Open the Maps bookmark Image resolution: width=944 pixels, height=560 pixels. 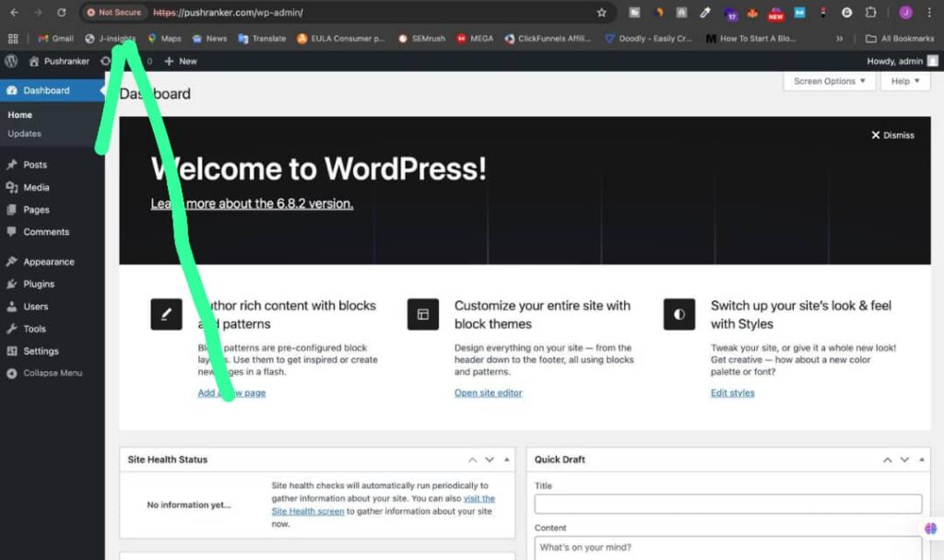tap(164, 39)
